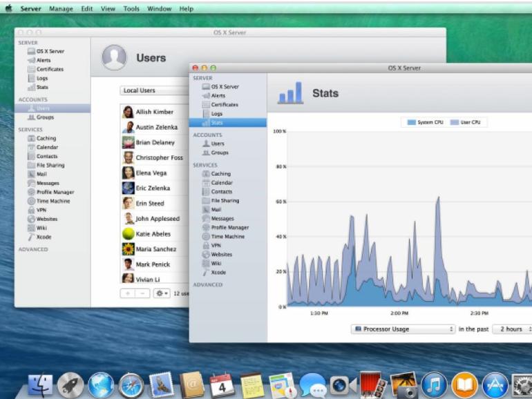This screenshot has width=532, height=399.
Task: Open the Server menu in menu bar
Action: pyautogui.click(x=30, y=8)
